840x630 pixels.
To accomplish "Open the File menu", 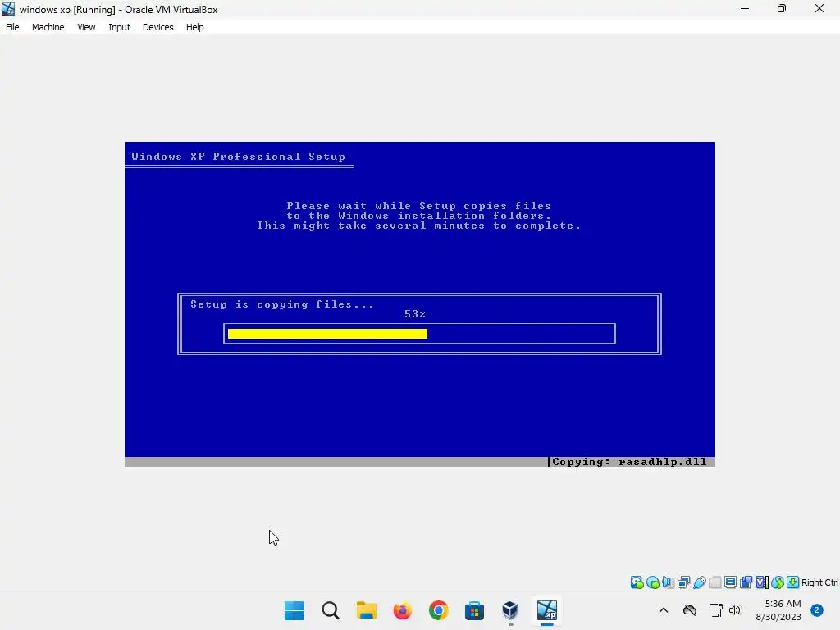I will coord(12,27).
